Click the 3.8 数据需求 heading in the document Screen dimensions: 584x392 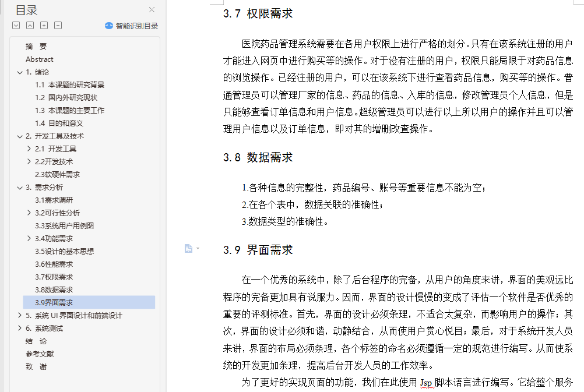coord(258,157)
